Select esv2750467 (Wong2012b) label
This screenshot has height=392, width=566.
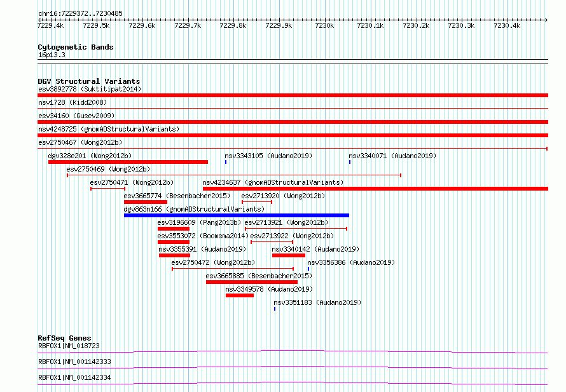point(80,142)
